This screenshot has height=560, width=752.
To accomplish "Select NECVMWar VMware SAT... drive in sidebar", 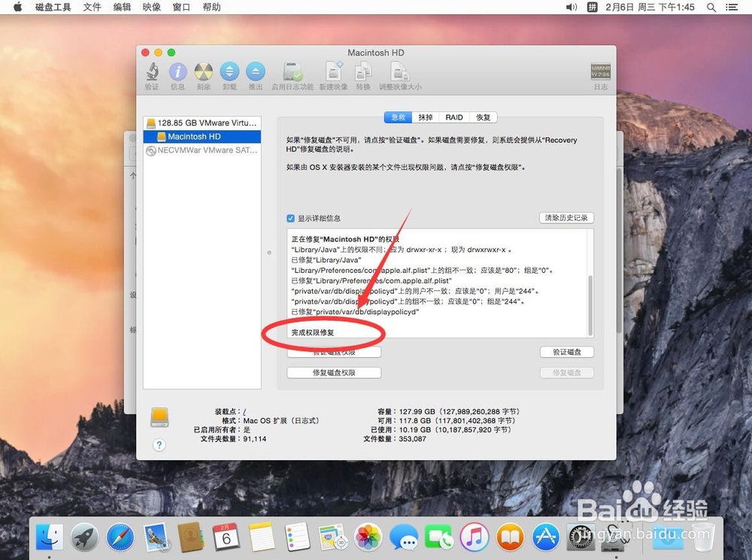I will click(x=202, y=150).
